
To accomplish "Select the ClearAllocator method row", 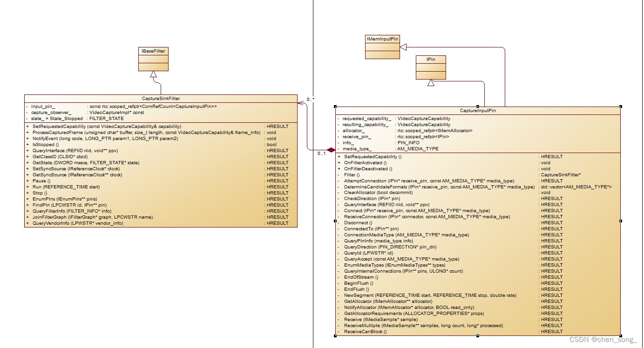I will pos(478,193).
